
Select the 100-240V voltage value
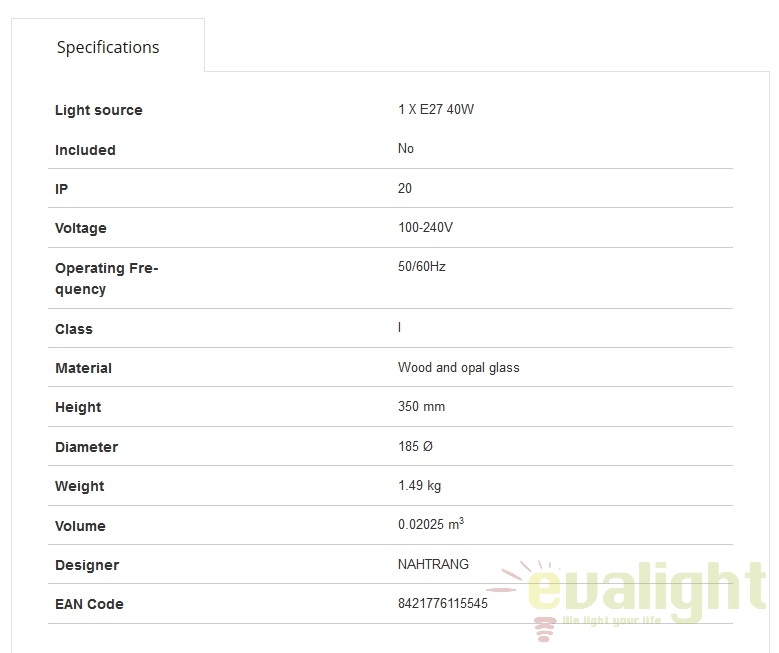click(425, 228)
